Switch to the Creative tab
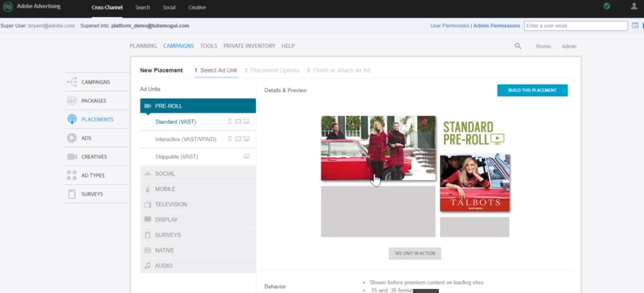Viewport: 644px width, 293px height. [x=197, y=7]
